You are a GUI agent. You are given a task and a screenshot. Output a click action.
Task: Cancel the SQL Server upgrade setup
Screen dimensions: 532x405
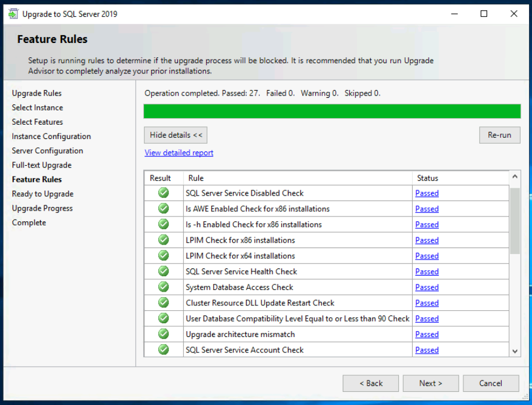point(491,384)
